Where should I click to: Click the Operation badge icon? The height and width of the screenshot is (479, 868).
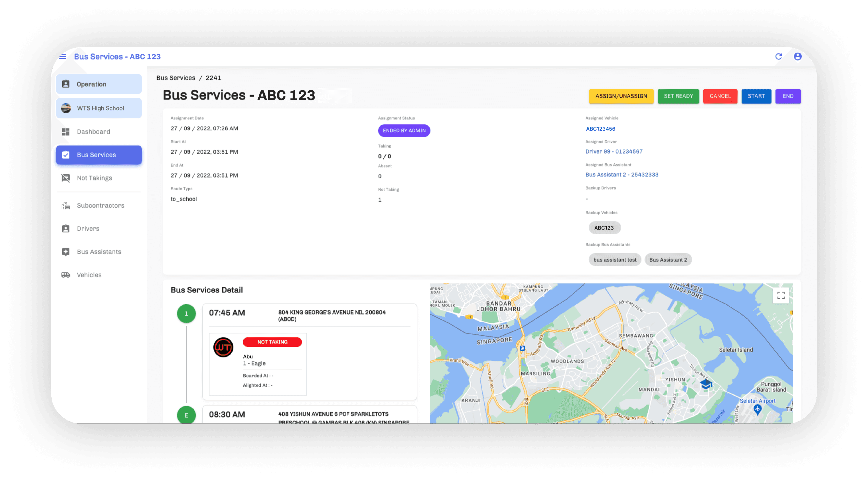click(x=66, y=84)
